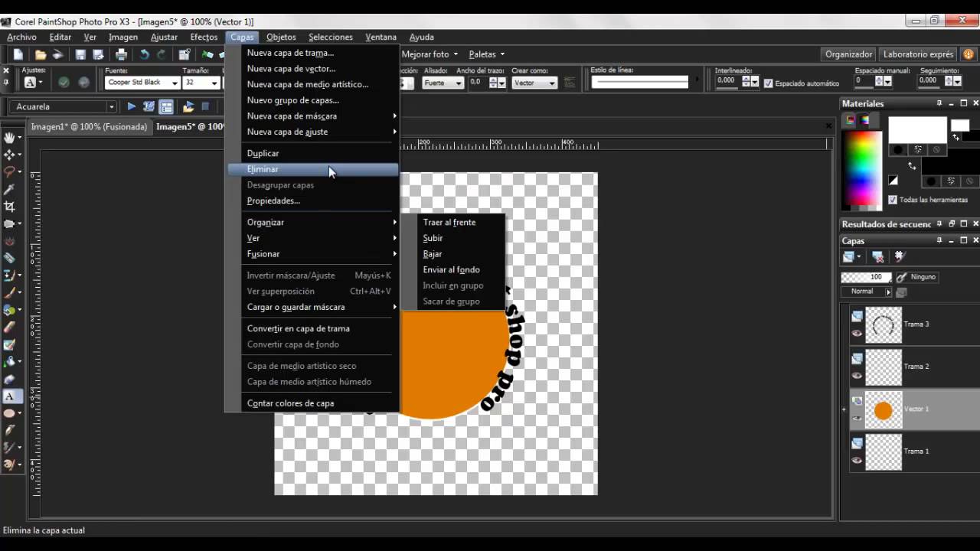Pick color from rainbow color picker
This screenshot has height=551, width=980.
click(862, 169)
